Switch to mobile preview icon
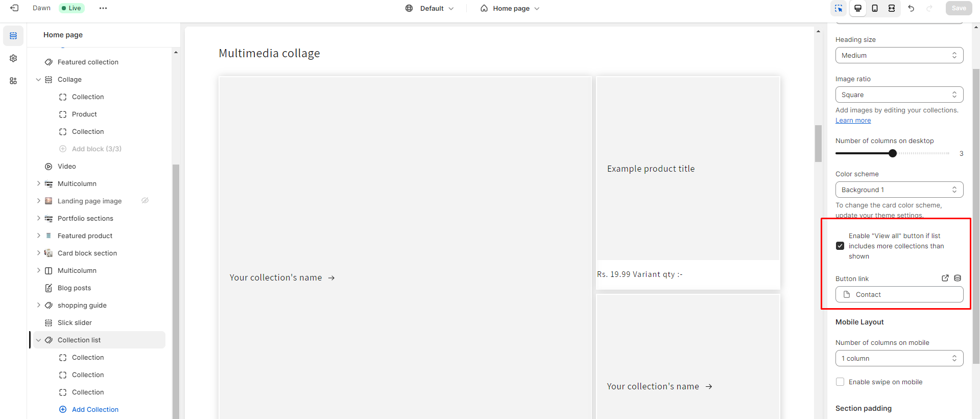 875,8
